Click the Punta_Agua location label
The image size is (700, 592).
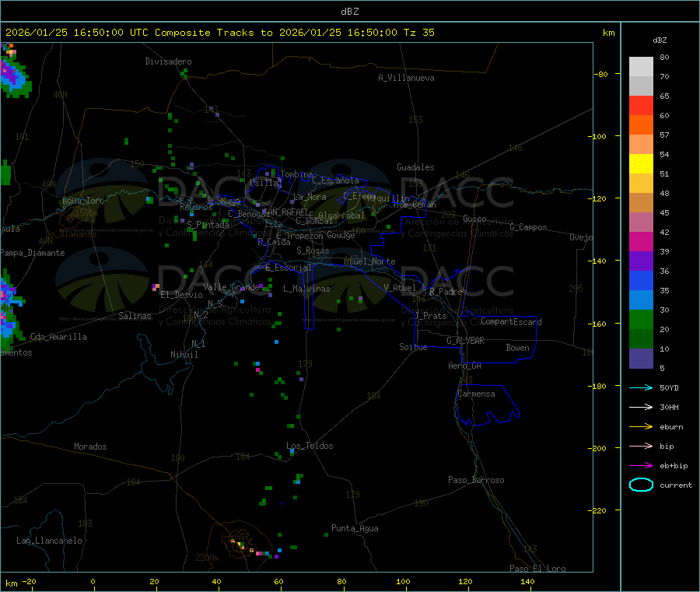pyautogui.click(x=355, y=528)
